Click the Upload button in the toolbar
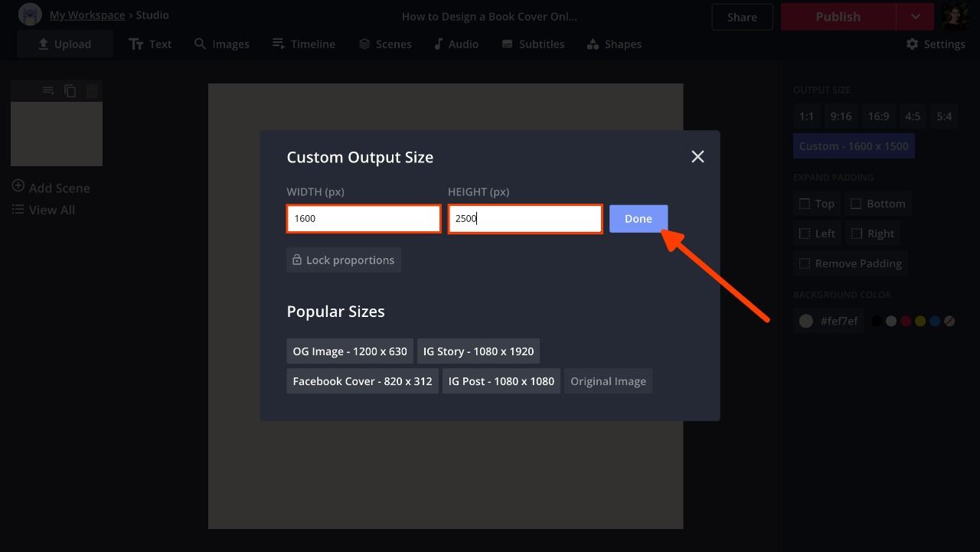The image size is (980, 552). coord(65,44)
